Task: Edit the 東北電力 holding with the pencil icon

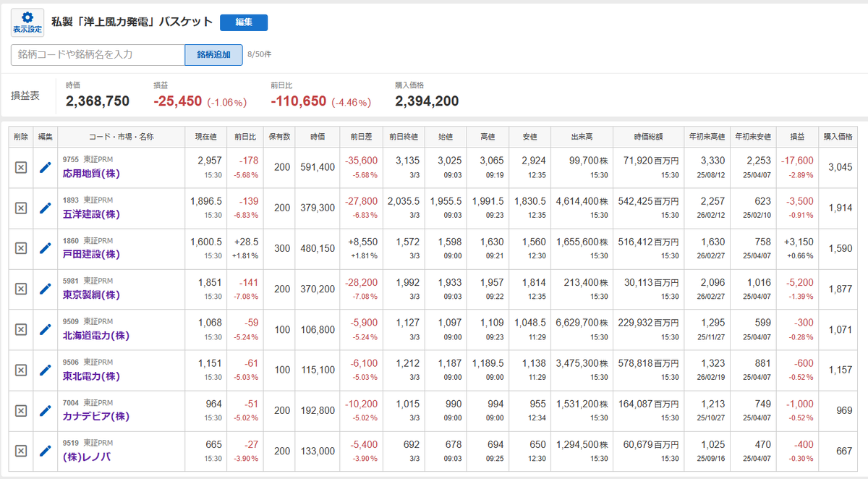Action: pyautogui.click(x=45, y=370)
